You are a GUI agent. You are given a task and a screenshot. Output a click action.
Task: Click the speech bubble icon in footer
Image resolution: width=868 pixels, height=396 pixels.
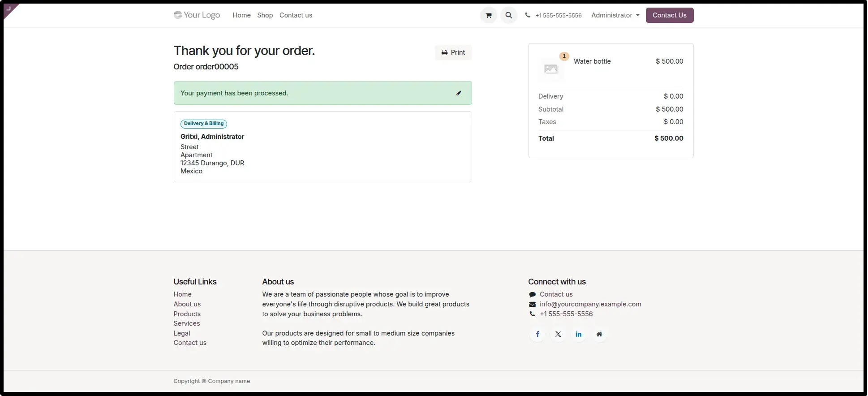tap(532, 294)
